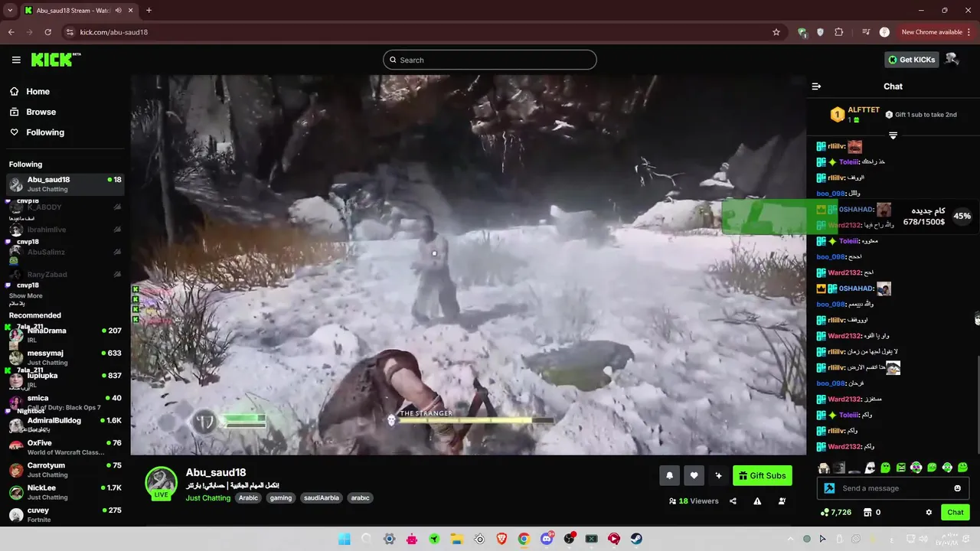The width and height of the screenshot is (980, 551).
Task: Open the moderator icon next to report
Action: pyautogui.click(x=782, y=501)
